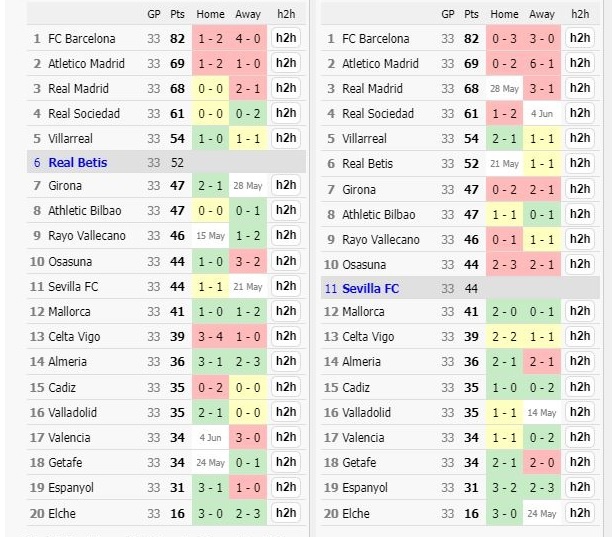Click Sevilla FC highlighted team name
This screenshot has width=613, height=537.
point(370,289)
